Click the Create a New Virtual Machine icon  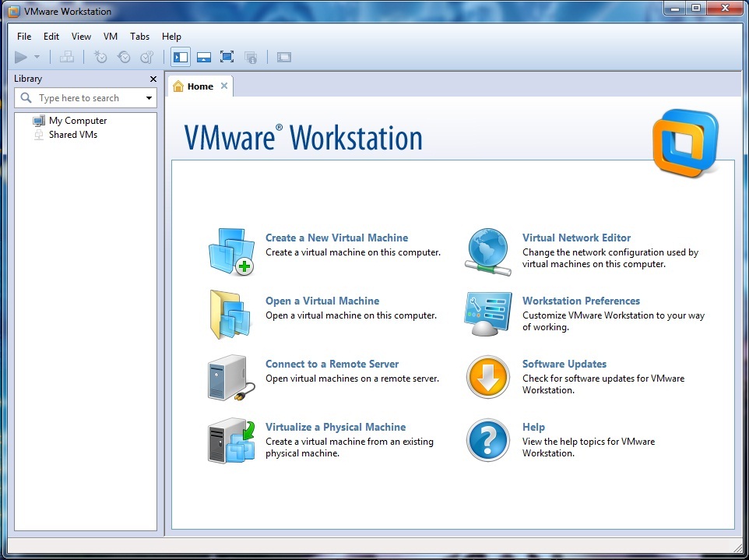coord(231,252)
